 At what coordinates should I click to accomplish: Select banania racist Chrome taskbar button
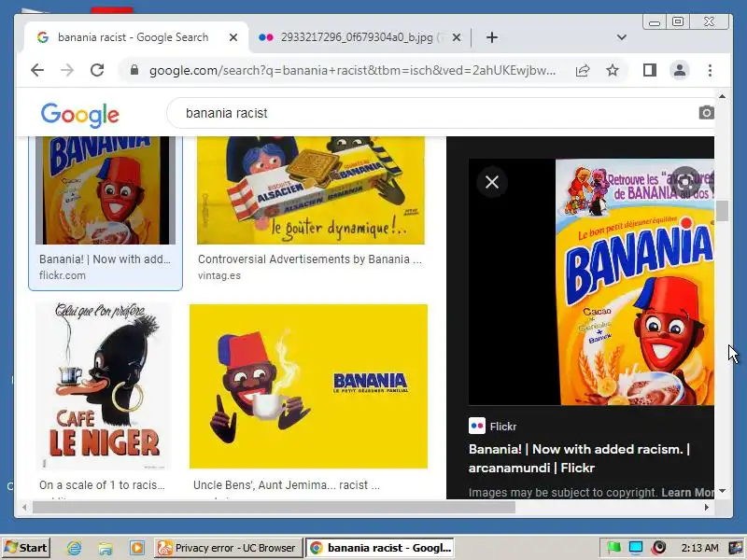pyautogui.click(x=380, y=548)
